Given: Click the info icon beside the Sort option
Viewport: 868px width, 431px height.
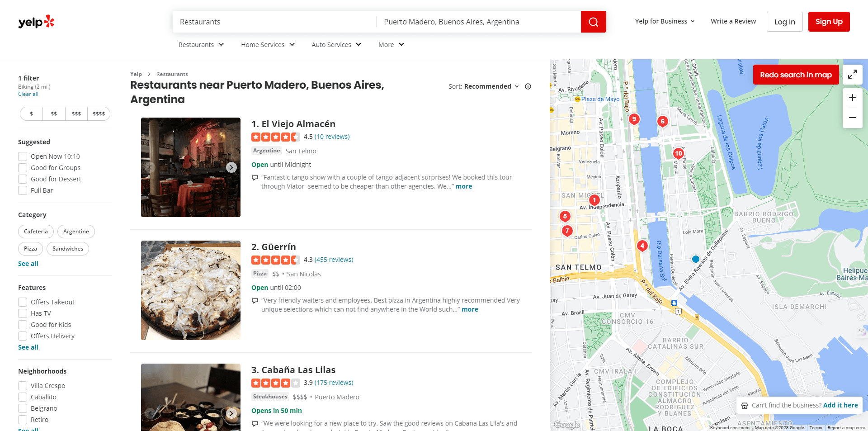Looking at the screenshot, I should coord(528,86).
